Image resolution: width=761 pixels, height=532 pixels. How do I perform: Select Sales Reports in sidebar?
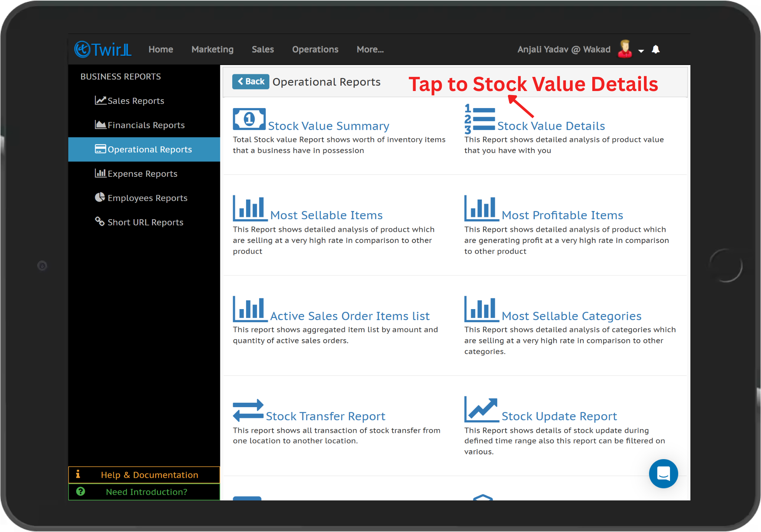[136, 101]
